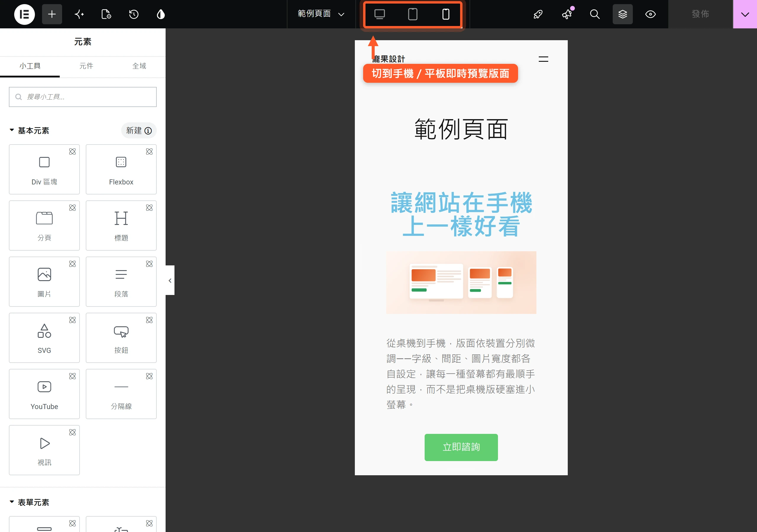
Task: Click the atom badge on 標題 card
Action: [x=149, y=208]
